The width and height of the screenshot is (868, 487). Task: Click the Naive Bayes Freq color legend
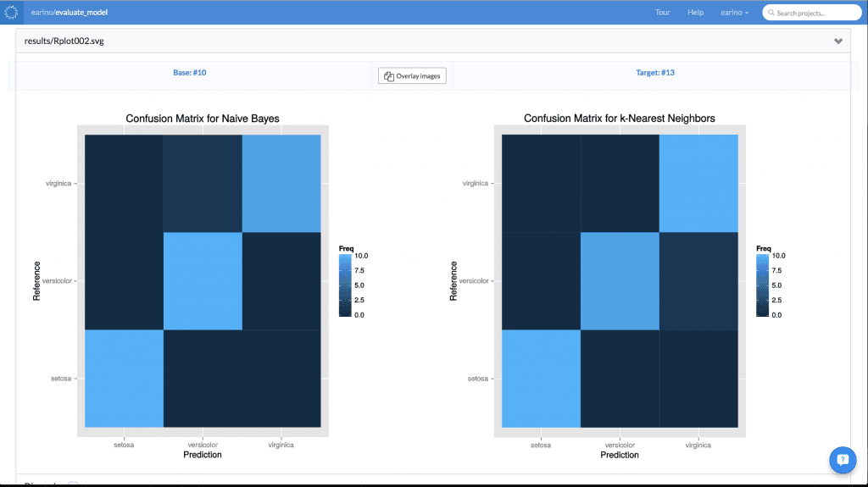coord(353,282)
